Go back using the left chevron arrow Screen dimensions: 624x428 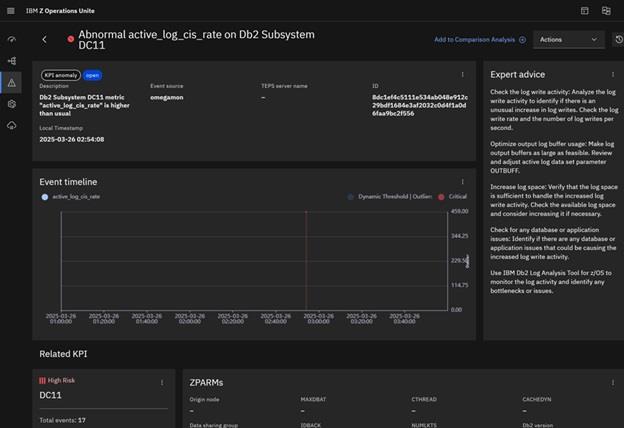(45, 40)
